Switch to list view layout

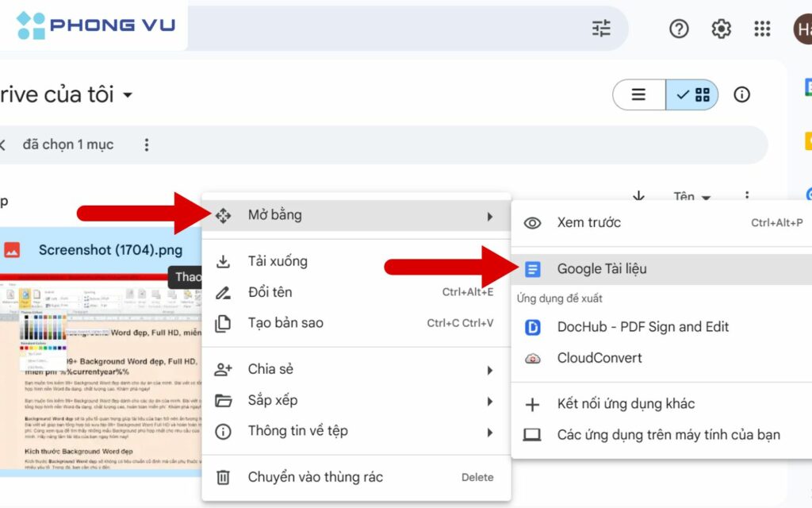tap(638, 94)
